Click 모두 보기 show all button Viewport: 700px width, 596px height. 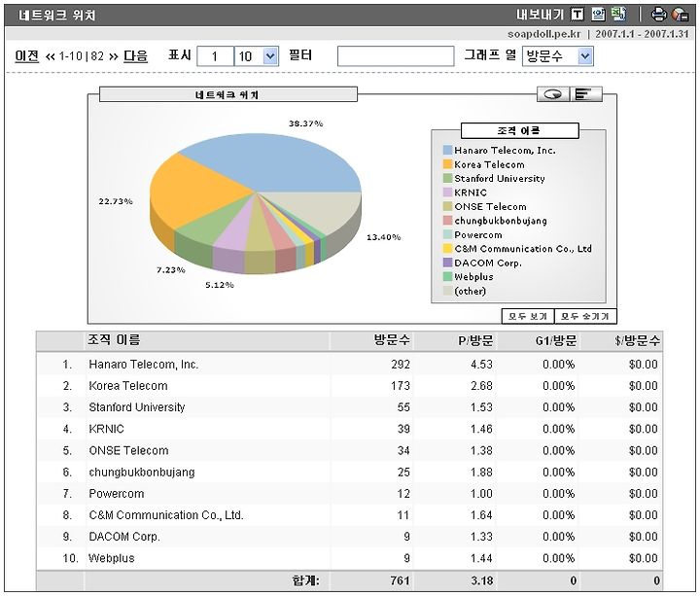pyautogui.click(x=528, y=317)
